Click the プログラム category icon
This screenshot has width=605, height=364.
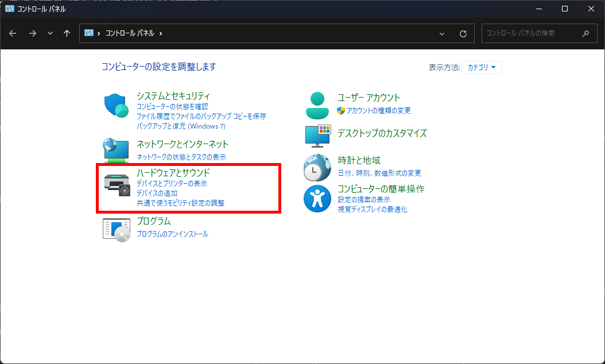pyautogui.click(x=116, y=228)
